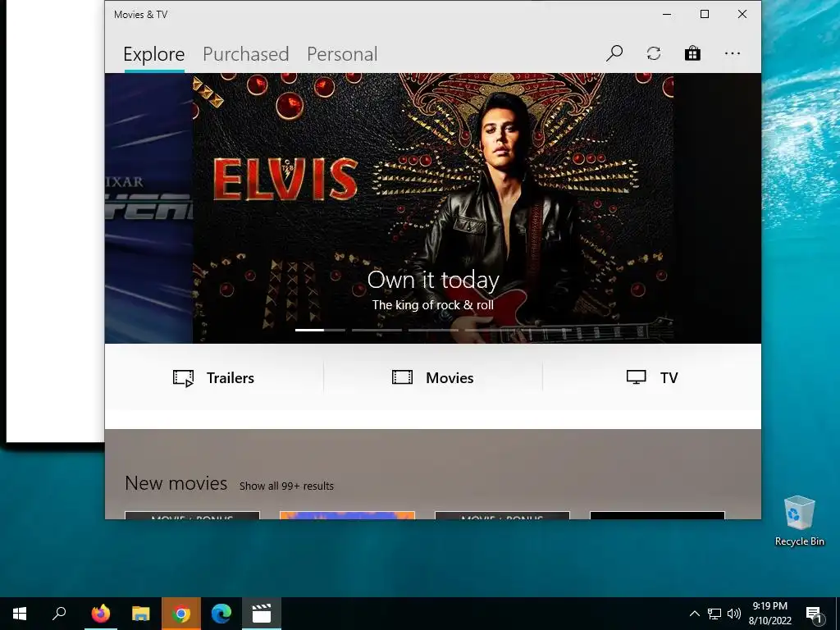The height and width of the screenshot is (630, 840).
Task: Click the TV monitor icon
Action: [x=637, y=377]
